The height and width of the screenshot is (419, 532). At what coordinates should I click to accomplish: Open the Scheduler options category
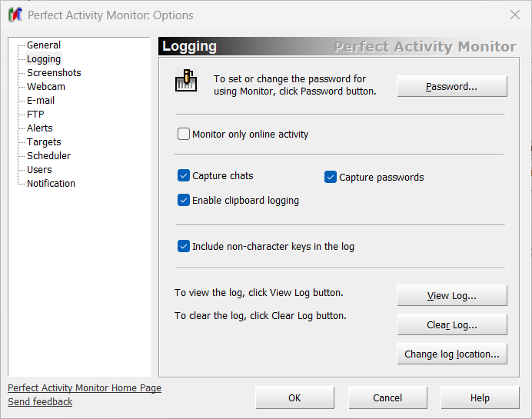pos(48,156)
